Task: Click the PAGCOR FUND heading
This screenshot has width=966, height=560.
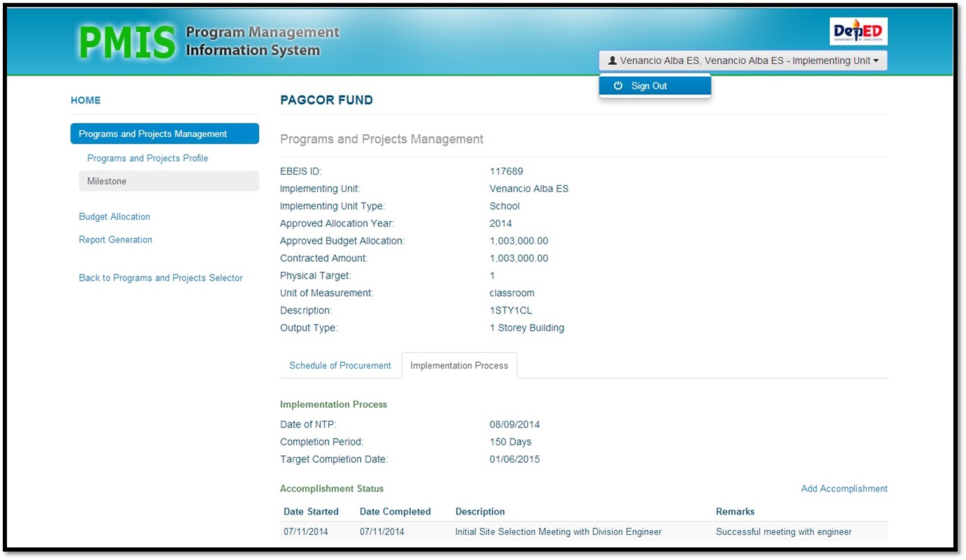Action: click(x=327, y=101)
